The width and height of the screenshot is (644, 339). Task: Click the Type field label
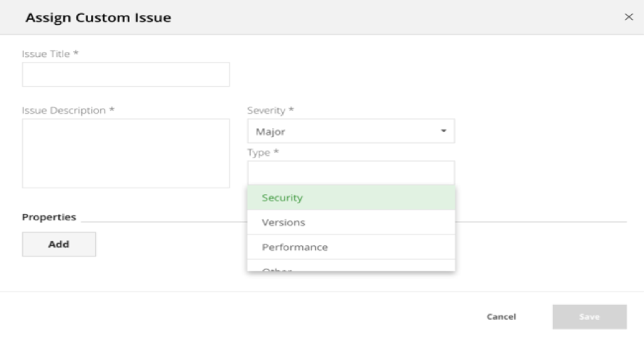tap(263, 152)
